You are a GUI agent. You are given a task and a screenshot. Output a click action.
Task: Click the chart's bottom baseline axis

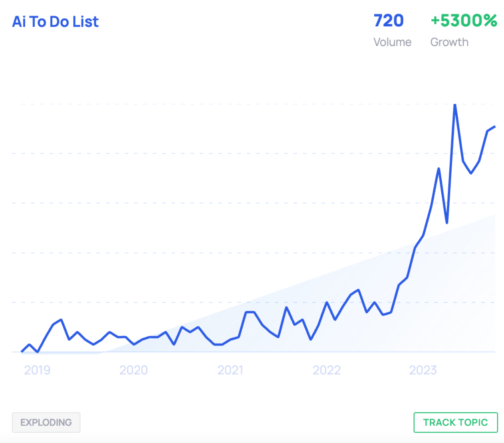coord(256,352)
